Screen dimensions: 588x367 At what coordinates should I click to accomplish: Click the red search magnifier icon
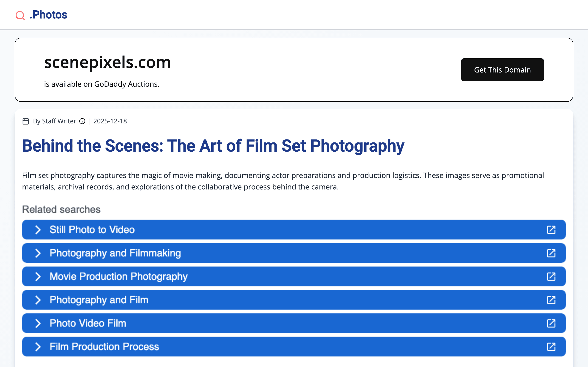(20, 15)
